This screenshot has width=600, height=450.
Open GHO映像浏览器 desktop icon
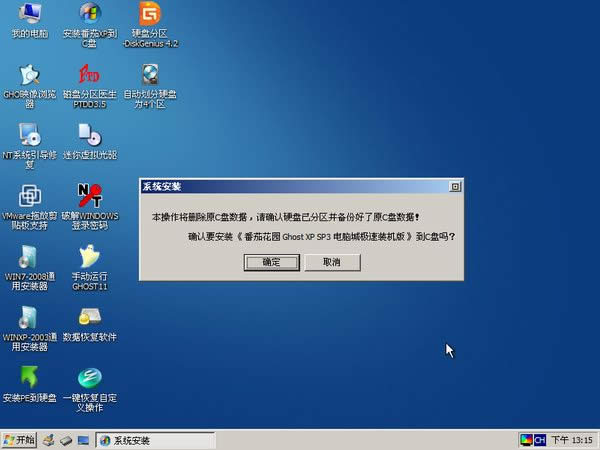coord(30,75)
